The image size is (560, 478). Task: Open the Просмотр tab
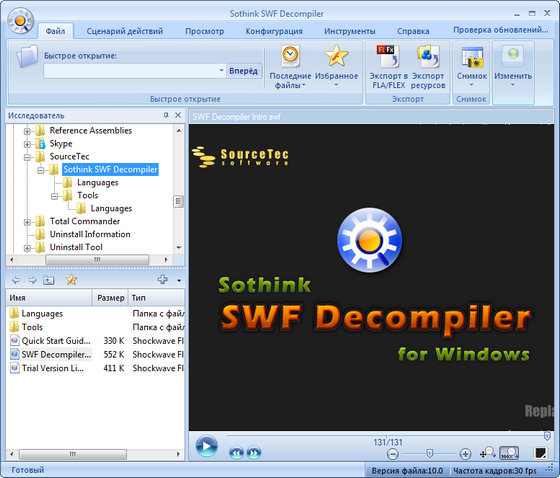205,31
